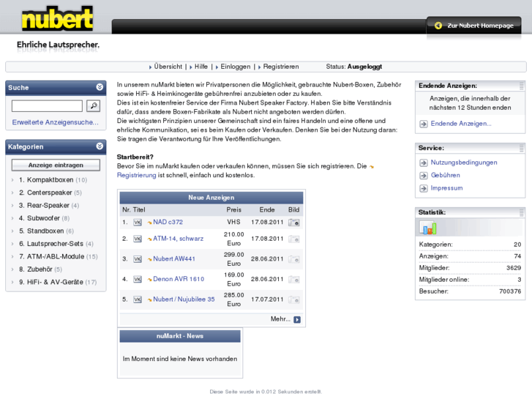Click the blue Mehr arrow icon
The height and width of the screenshot is (399, 532).
coord(297,319)
